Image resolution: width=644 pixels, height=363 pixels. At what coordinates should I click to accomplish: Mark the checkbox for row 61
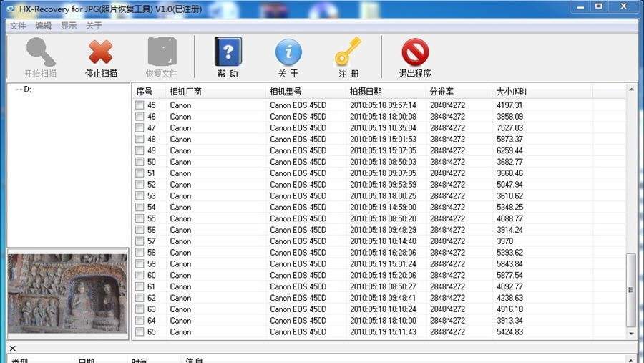[140, 286]
